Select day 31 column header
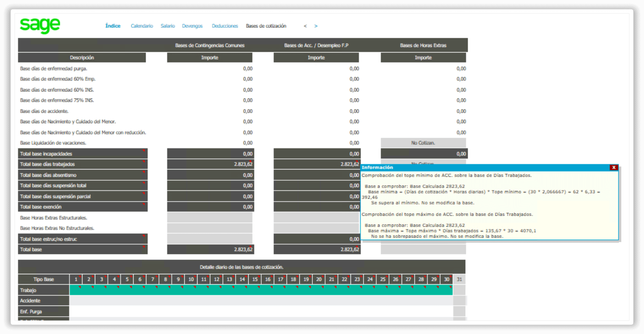 pyautogui.click(x=459, y=279)
